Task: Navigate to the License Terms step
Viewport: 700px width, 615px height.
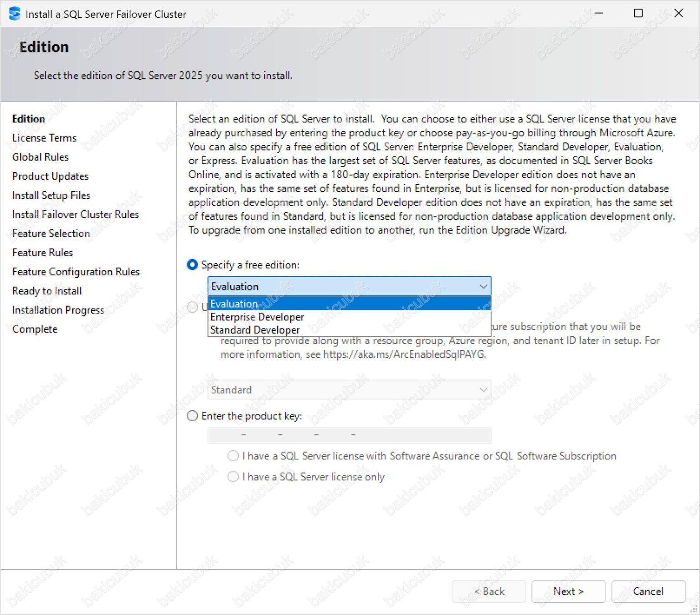Action: pos(44,138)
